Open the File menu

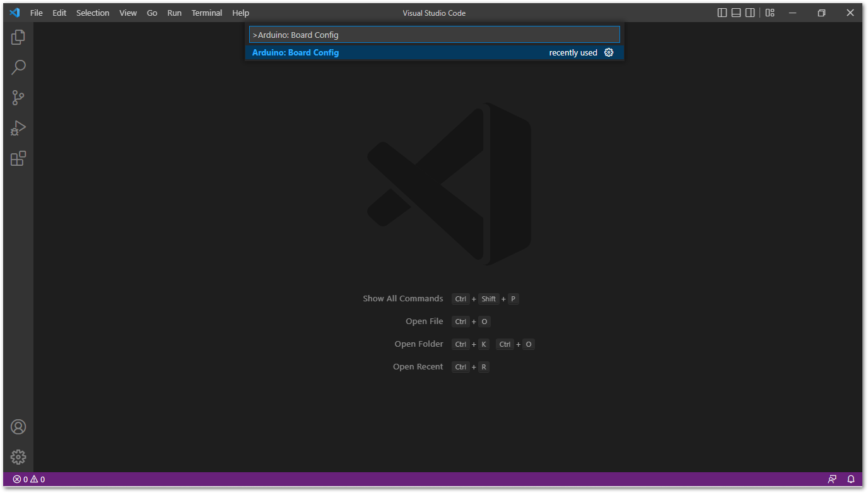(37, 13)
